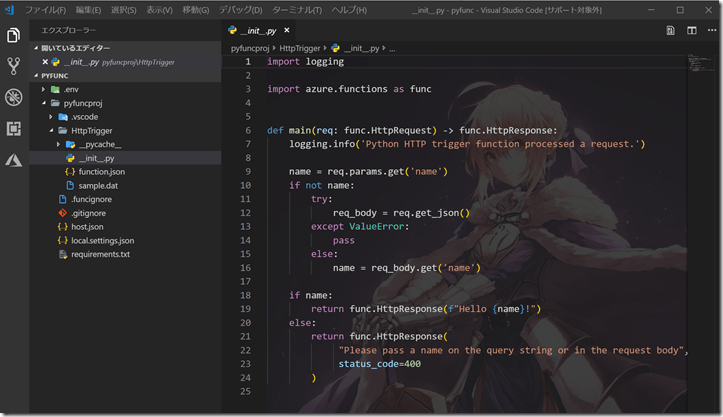
Task: Select requirements.txt in file tree
Action: pyautogui.click(x=100, y=254)
